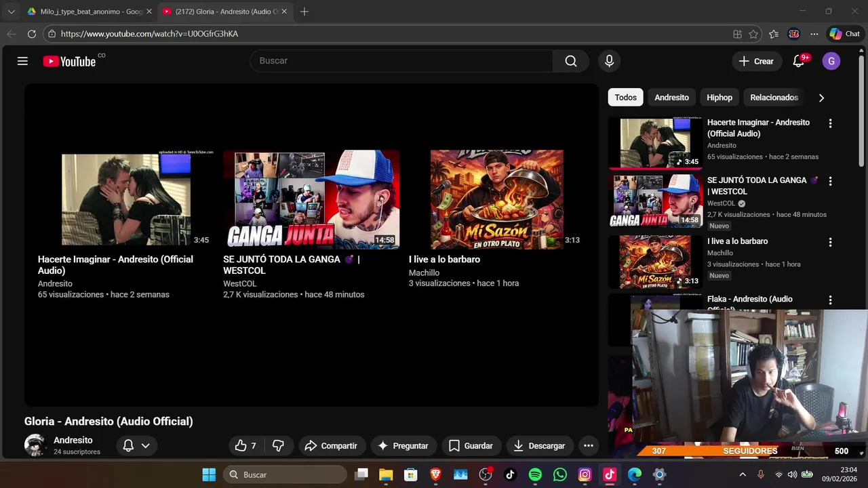
Task: Open the Windows Start menu
Action: 209,474
